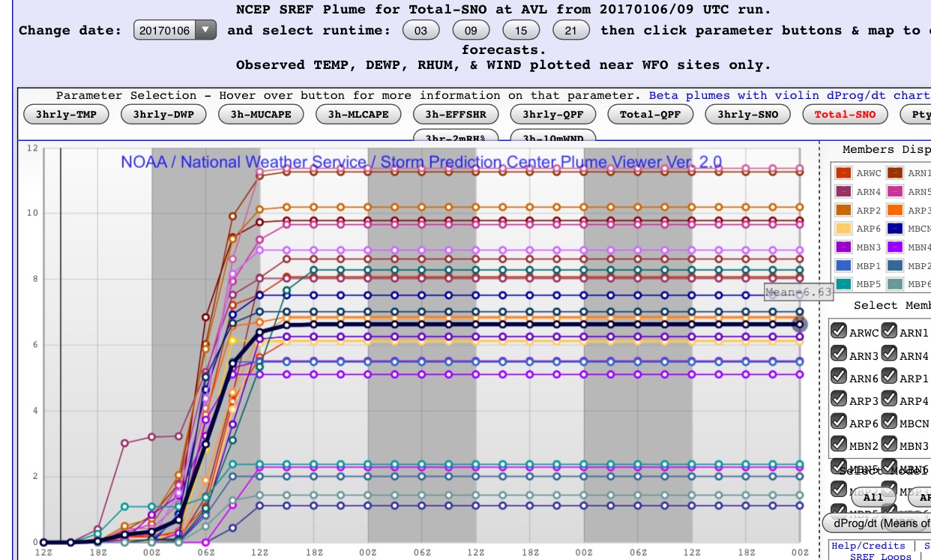931x560 pixels.
Task: Open the Help/Credits link
Action: coord(869,546)
